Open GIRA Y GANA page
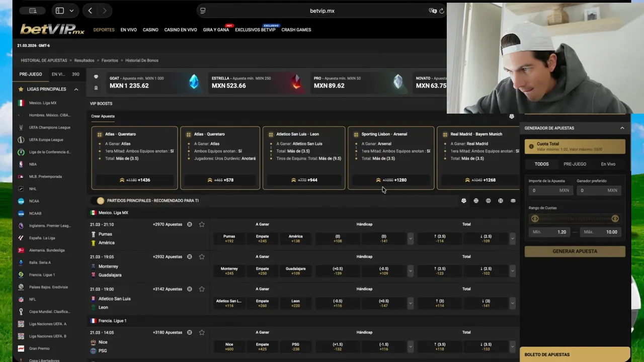644x362 pixels. click(216, 30)
